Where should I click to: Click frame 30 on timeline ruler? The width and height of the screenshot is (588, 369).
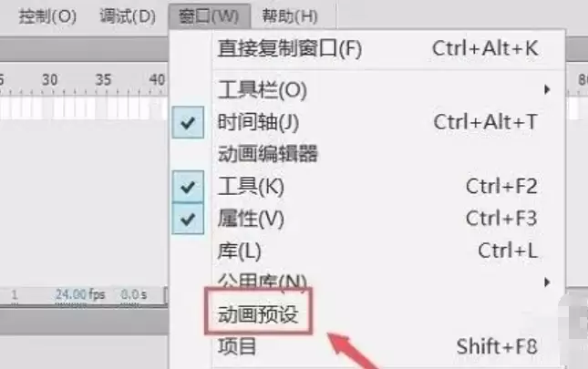point(50,80)
